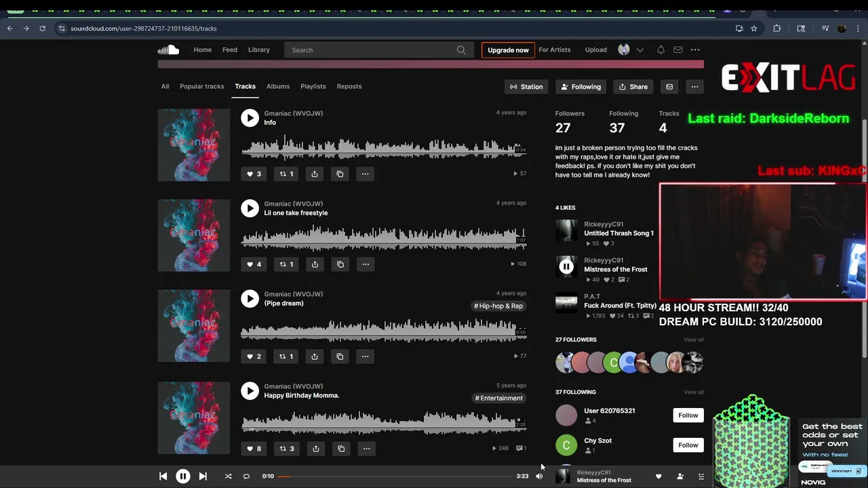Viewport: 868px width, 488px height.
Task: Repost the (Pipe dream) track
Action: pyautogui.click(x=287, y=357)
